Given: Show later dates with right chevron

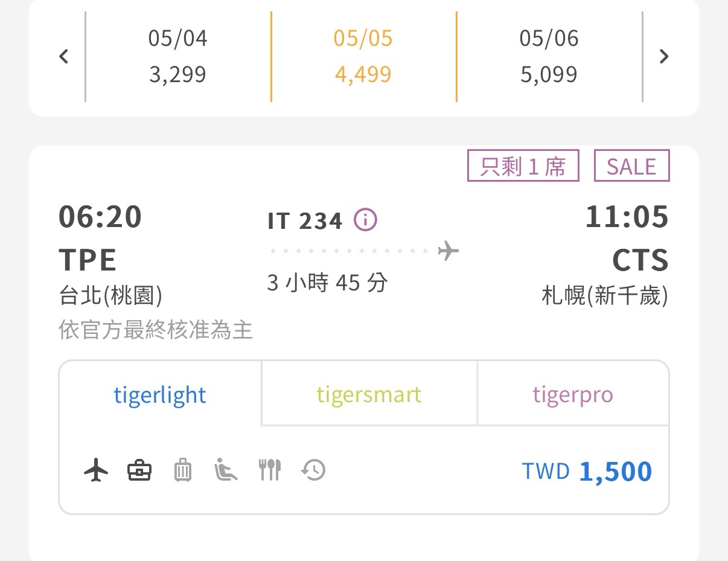Looking at the screenshot, I should point(664,57).
